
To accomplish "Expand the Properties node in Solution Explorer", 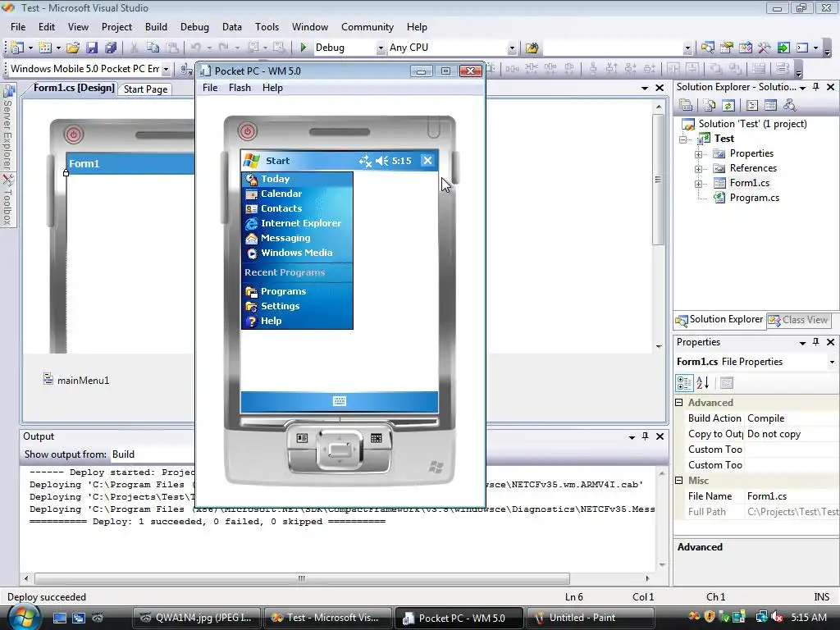I will click(x=699, y=154).
